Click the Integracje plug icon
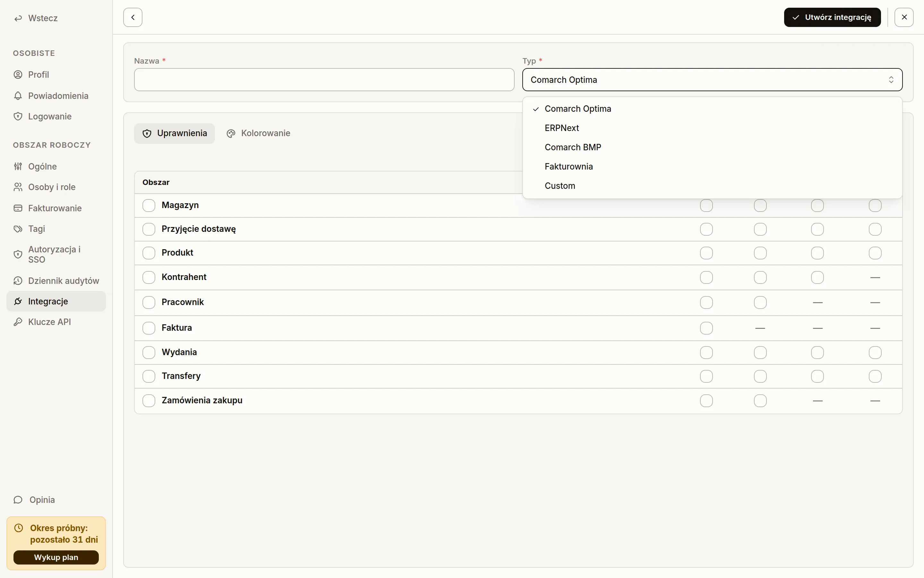This screenshot has height=578, width=924. pos(18,301)
